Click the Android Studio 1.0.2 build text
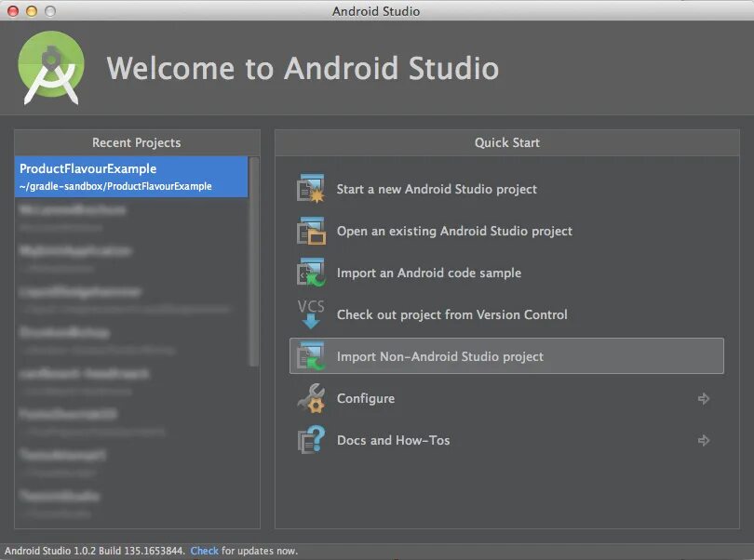This screenshot has height=560, width=754. [x=94, y=551]
